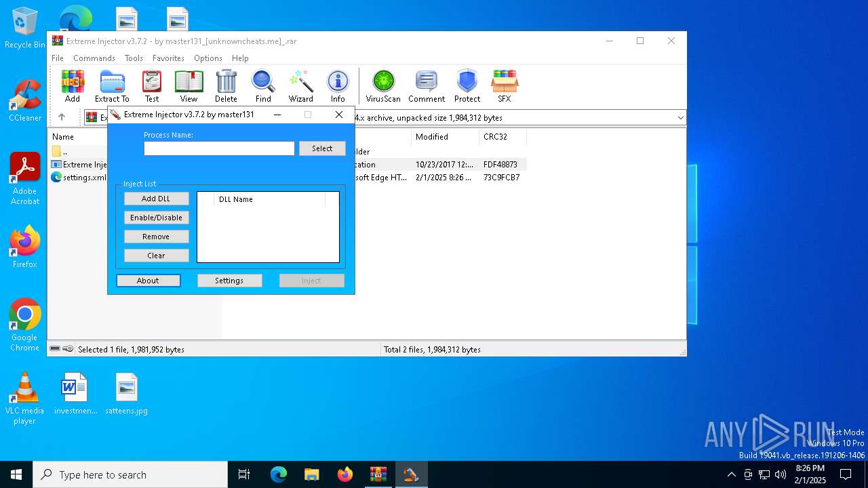
Task: Sort by CRC32 column header
Action: point(502,137)
